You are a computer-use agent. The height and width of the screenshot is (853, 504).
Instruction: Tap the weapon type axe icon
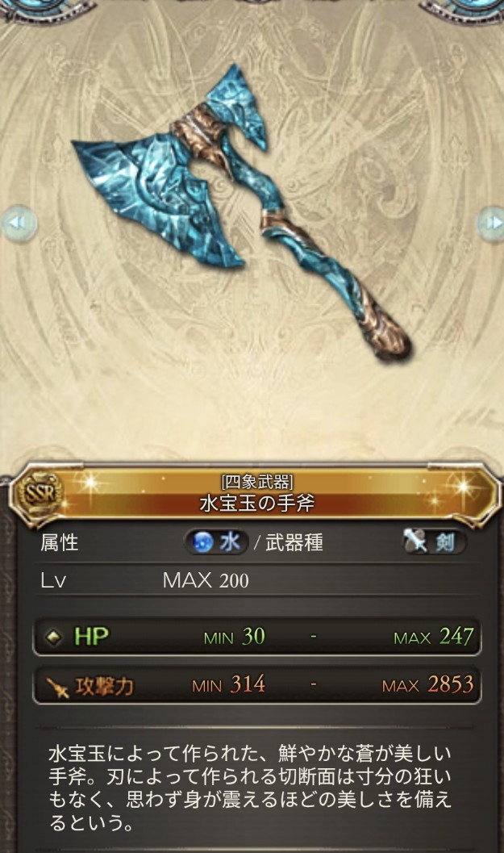(416, 541)
